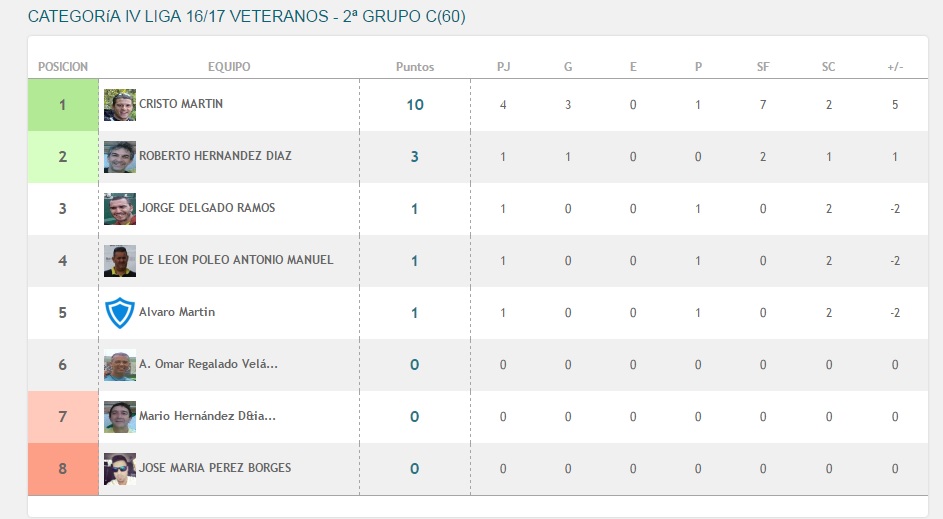This screenshot has height=519, width=943.
Task: Click Mario Hernández's profile photo
Action: tap(120, 417)
